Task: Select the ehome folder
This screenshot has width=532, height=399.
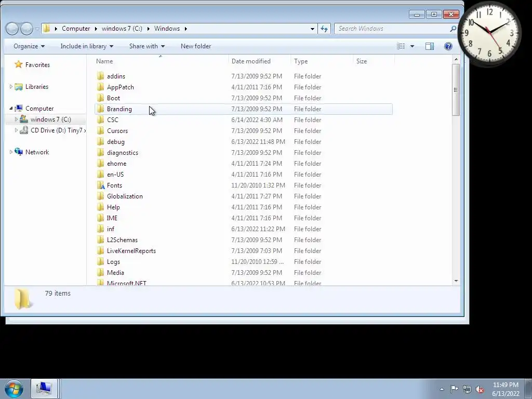Action: pos(116,163)
